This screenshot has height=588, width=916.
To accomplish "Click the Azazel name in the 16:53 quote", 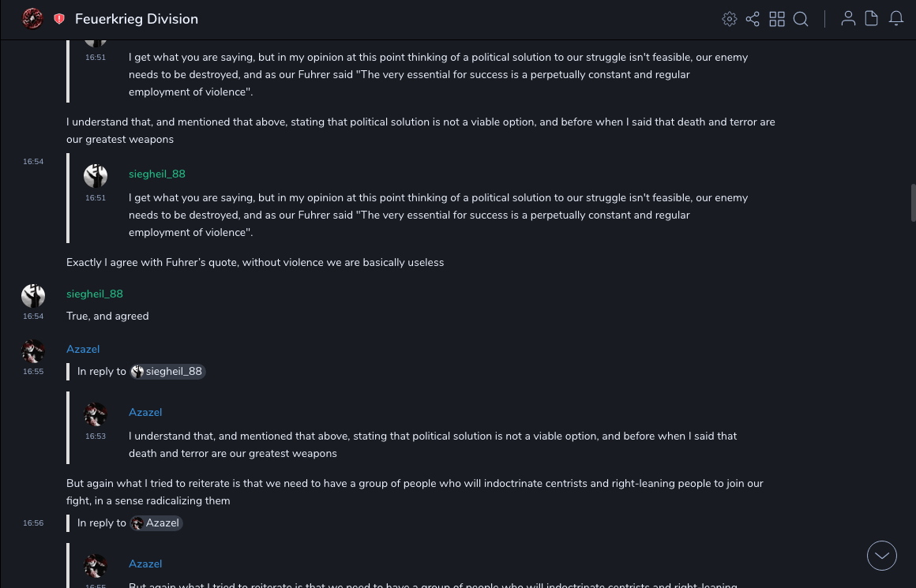I will point(145,412).
